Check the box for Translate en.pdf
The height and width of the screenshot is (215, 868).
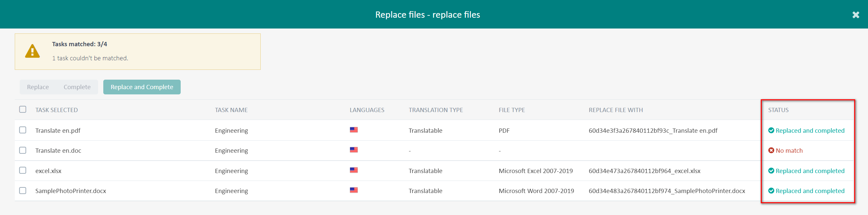23,130
